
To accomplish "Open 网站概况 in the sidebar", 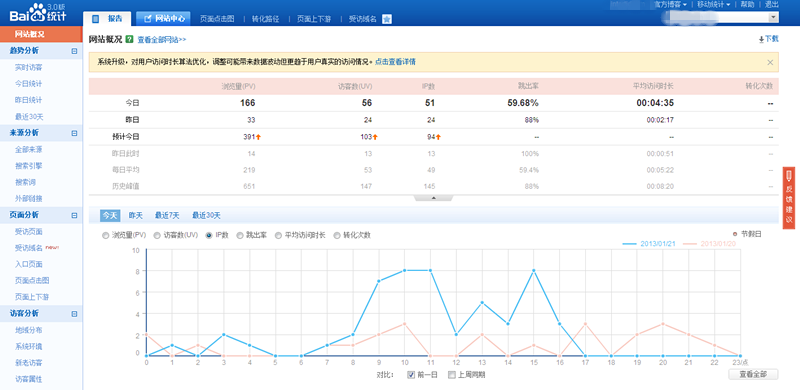I will [x=41, y=34].
